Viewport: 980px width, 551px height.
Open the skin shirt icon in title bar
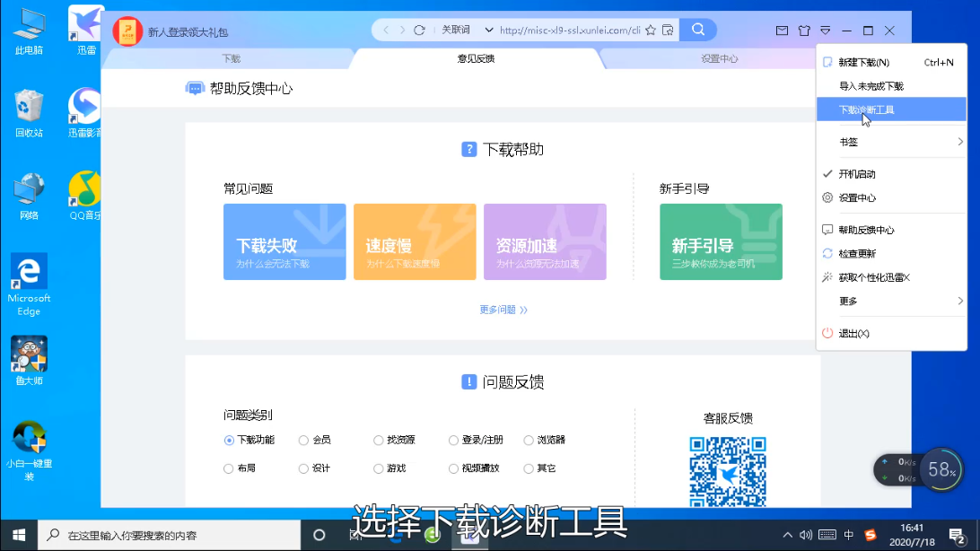tap(803, 31)
